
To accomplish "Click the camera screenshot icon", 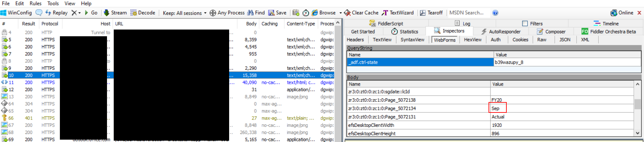I will 296,13.
